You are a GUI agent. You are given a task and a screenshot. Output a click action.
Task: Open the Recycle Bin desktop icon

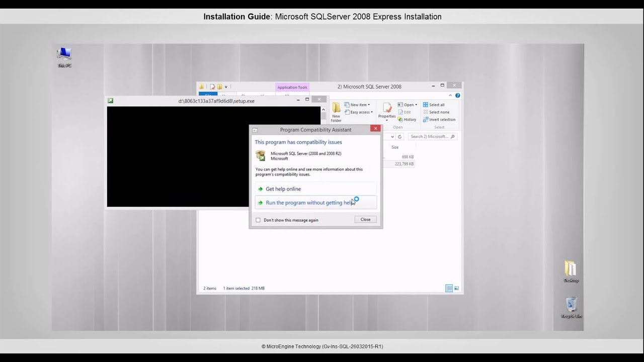click(x=571, y=308)
